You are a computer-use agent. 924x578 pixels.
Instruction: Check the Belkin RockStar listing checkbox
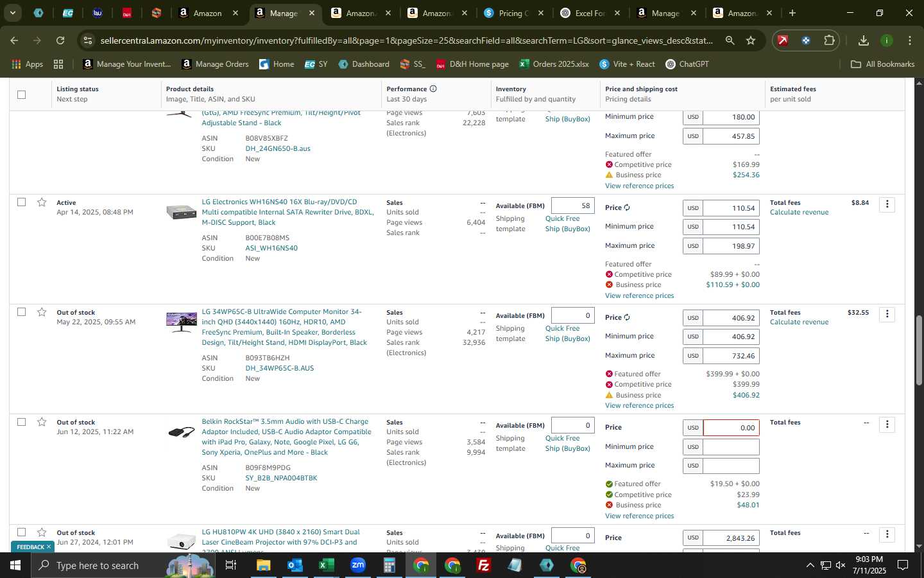tap(21, 422)
